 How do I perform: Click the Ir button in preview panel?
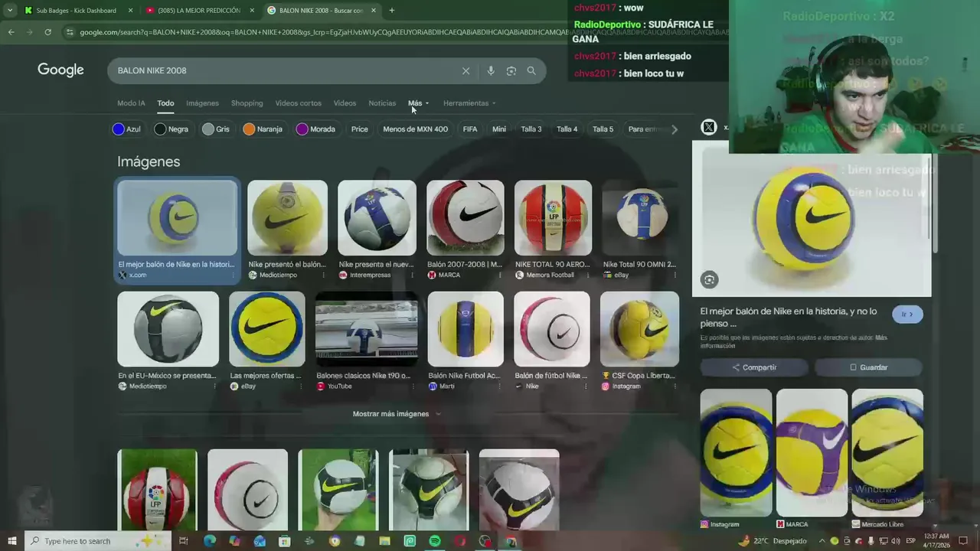pos(907,315)
